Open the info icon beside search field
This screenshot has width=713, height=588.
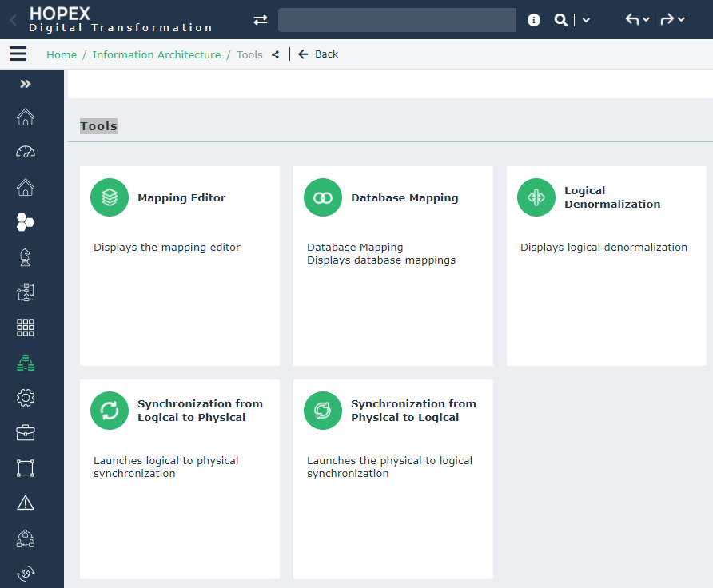coord(534,20)
